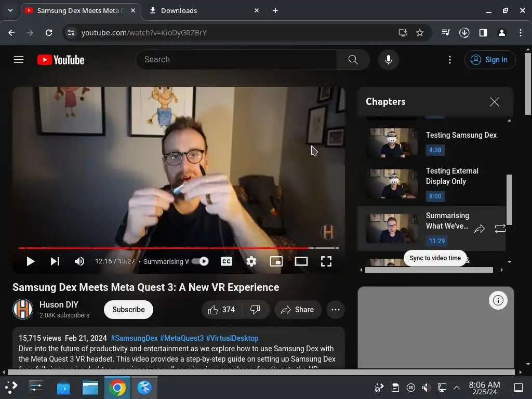Select chapter 'Testing Samsung Dex'

[x=461, y=135]
